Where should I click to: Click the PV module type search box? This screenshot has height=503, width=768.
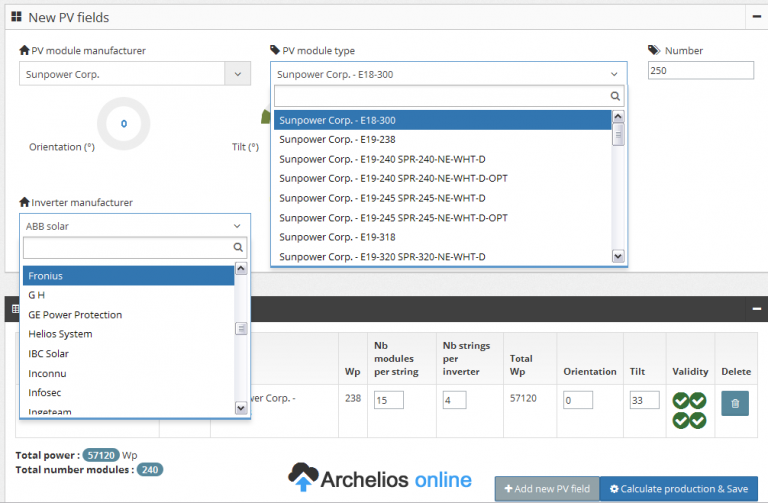(448, 96)
